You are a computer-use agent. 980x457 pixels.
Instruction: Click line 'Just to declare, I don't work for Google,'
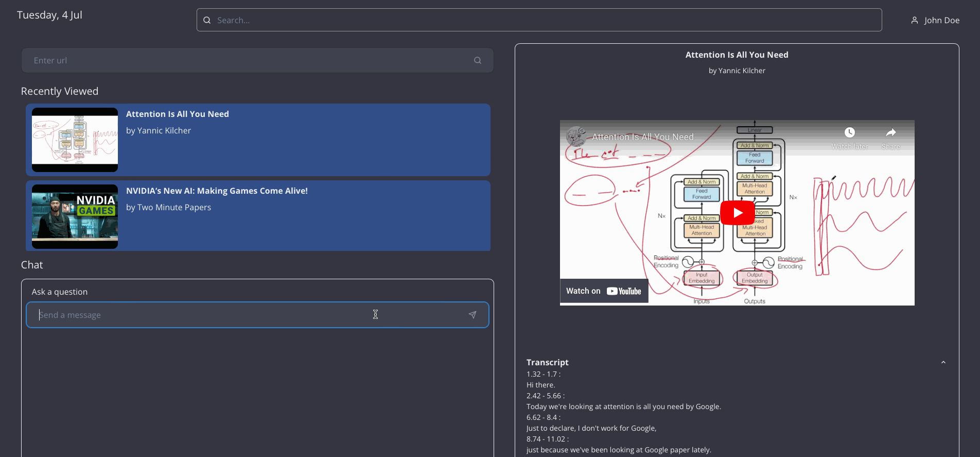pyautogui.click(x=591, y=428)
